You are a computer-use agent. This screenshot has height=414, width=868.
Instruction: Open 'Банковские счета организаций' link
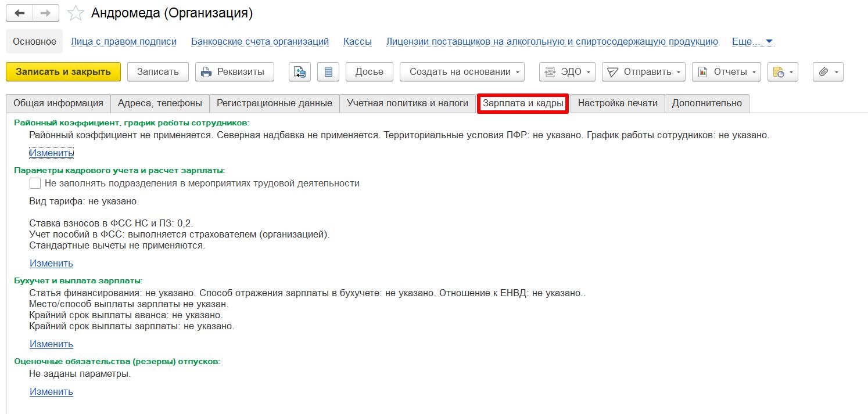(260, 42)
